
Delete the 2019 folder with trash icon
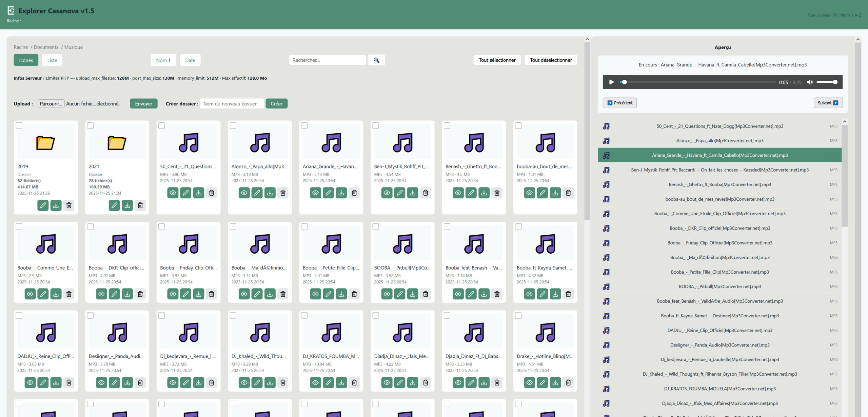click(69, 205)
